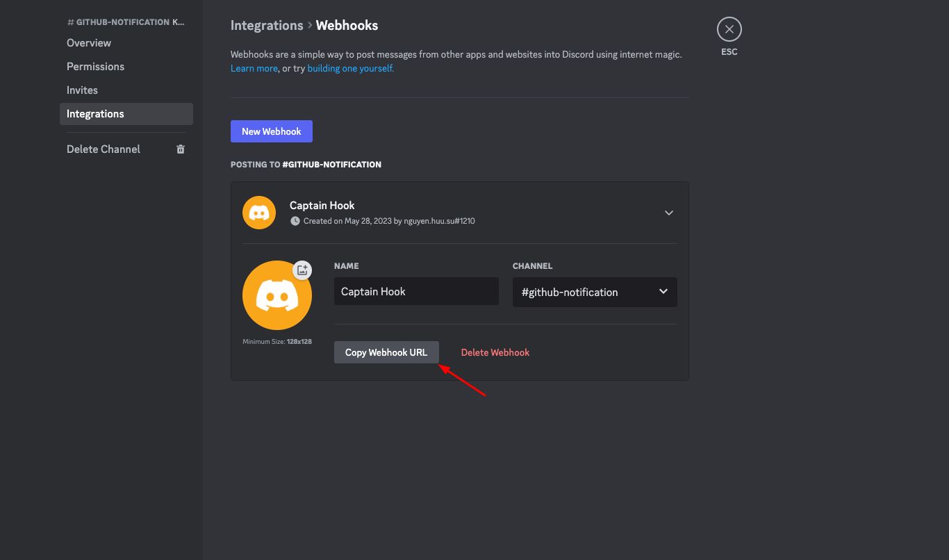
Task: Switch to the Overview settings tab
Action: 88,42
